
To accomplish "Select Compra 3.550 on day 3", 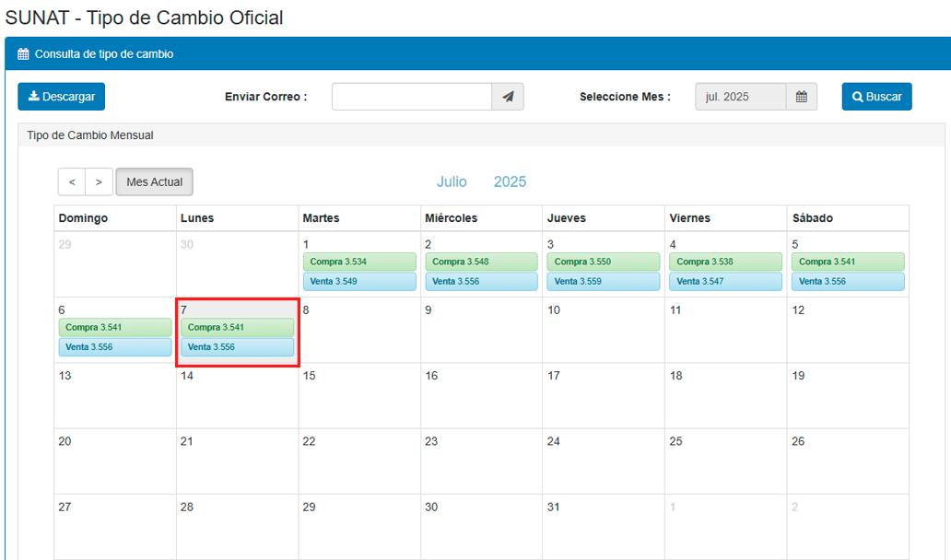I will pyautogui.click(x=604, y=262).
